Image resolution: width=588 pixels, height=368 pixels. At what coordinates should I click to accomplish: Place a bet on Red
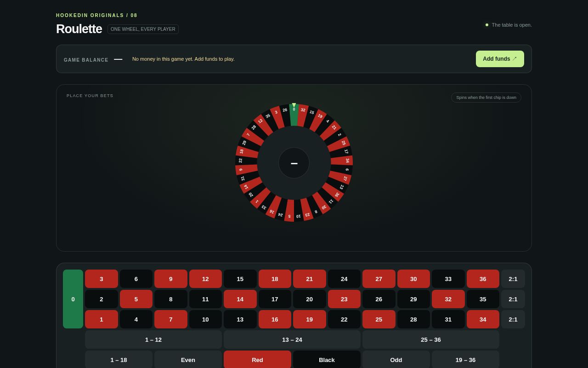[257, 360]
